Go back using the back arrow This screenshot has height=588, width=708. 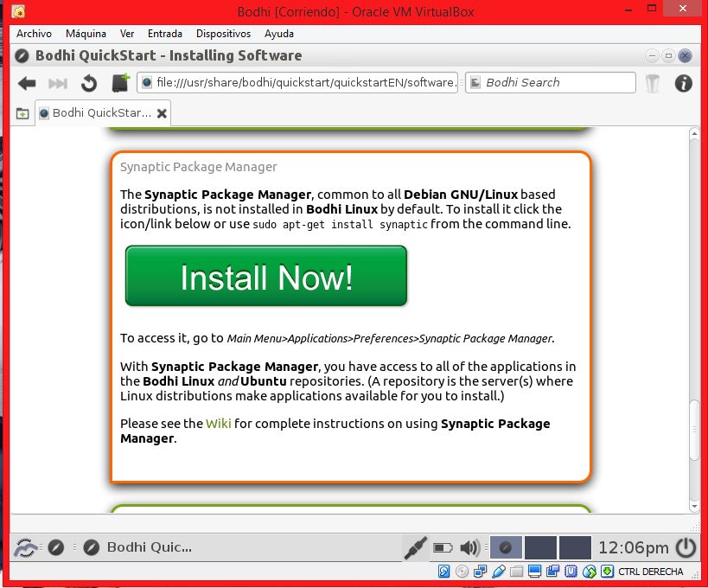tap(27, 83)
